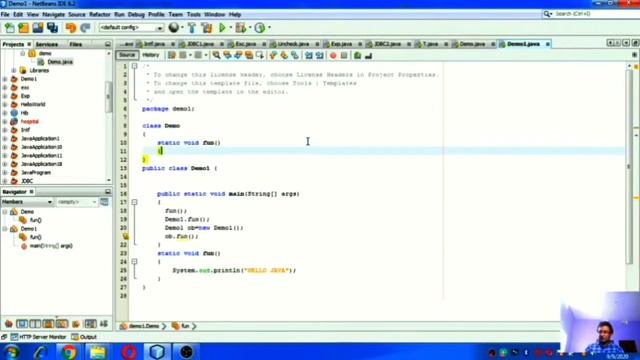
Task: Expand the Libraries node in Projects tree
Action: click(x=14, y=70)
